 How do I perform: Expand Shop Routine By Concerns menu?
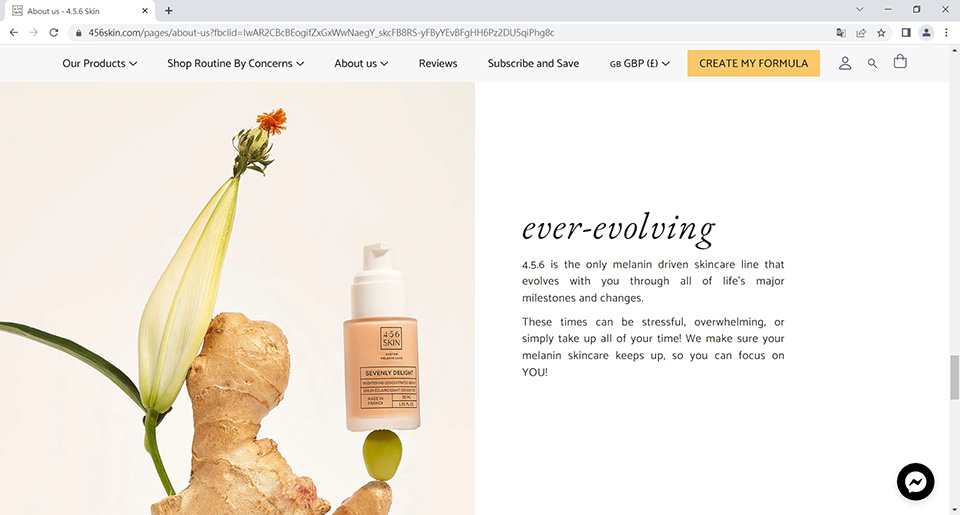236,63
